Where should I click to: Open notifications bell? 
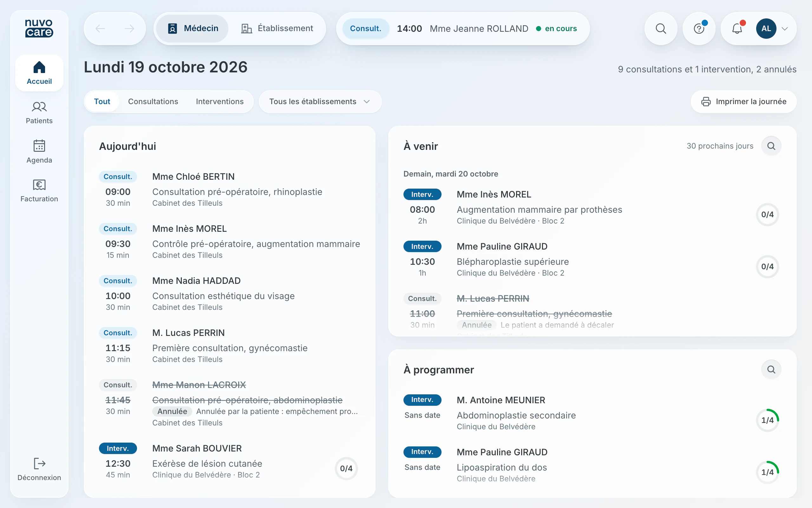click(x=737, y=29)
